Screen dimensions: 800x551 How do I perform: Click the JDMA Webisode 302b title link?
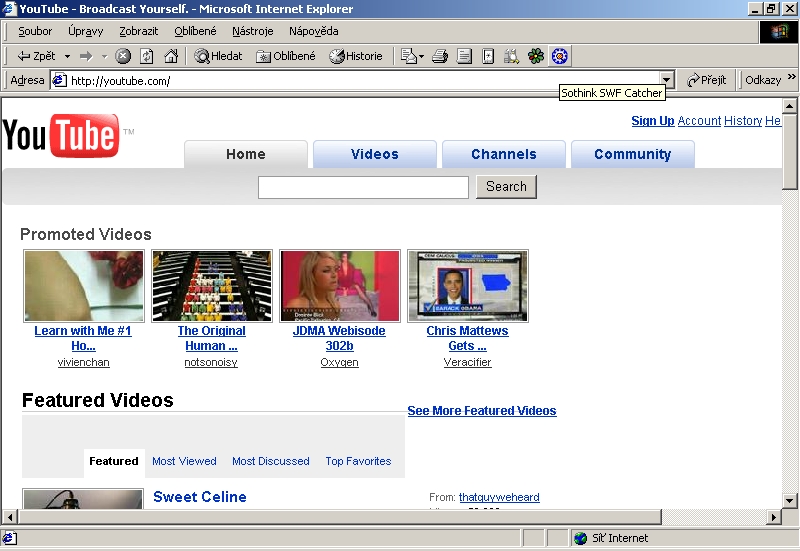[339, 338]
